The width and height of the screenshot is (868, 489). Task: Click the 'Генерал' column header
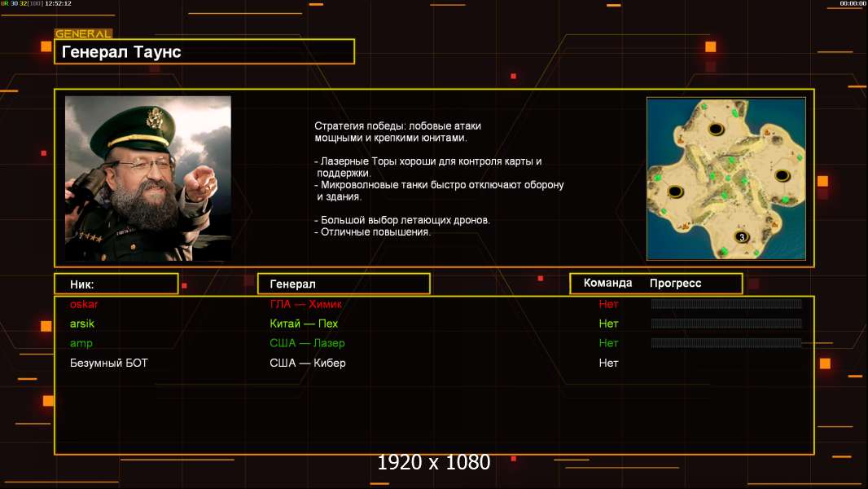coord(344,284)
